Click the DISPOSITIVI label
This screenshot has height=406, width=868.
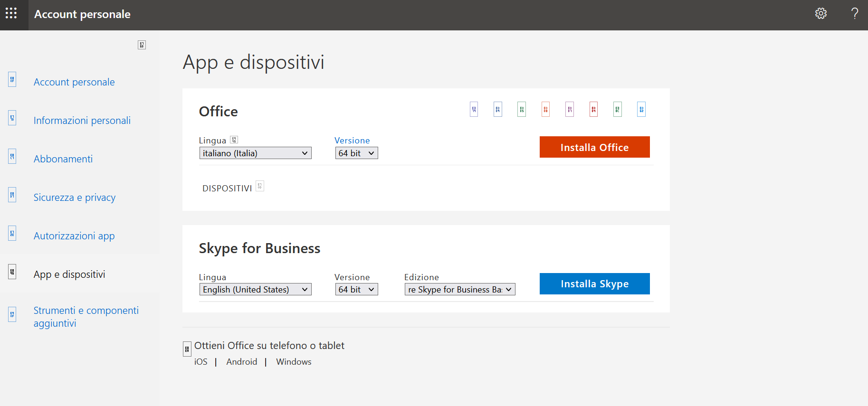(x=227, y=189)
